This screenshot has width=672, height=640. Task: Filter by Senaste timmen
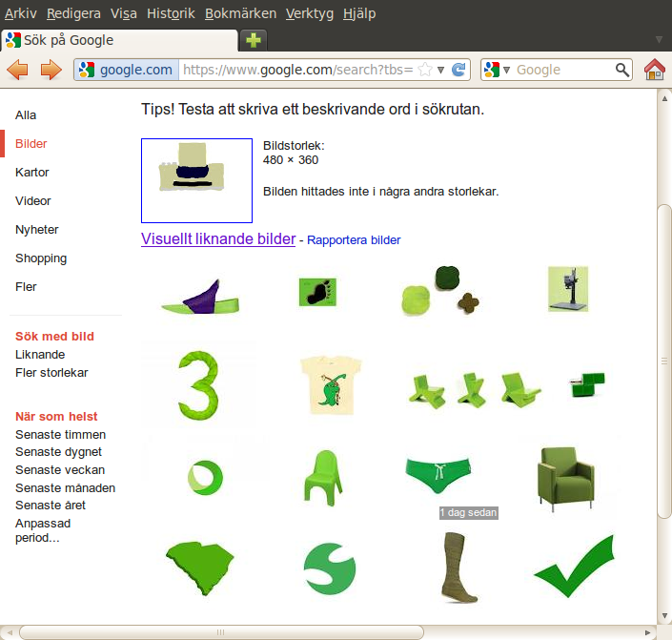pos(60,435)
